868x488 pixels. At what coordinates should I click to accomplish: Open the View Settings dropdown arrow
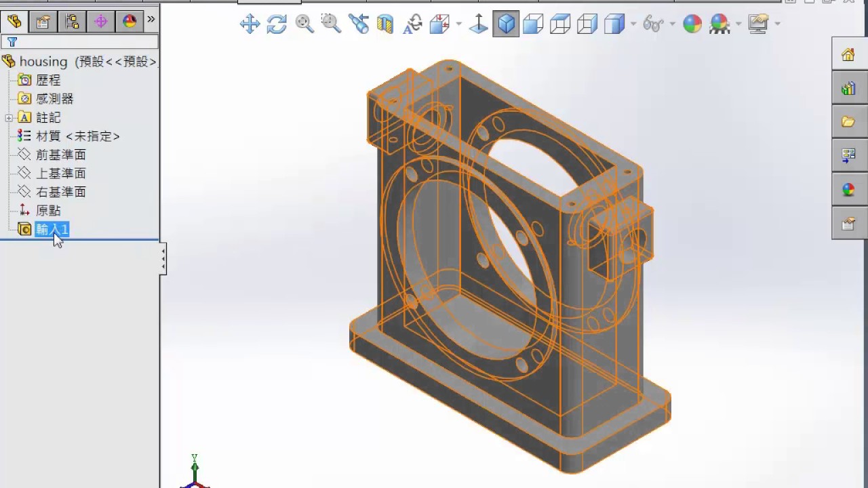(x=777, y=25)
